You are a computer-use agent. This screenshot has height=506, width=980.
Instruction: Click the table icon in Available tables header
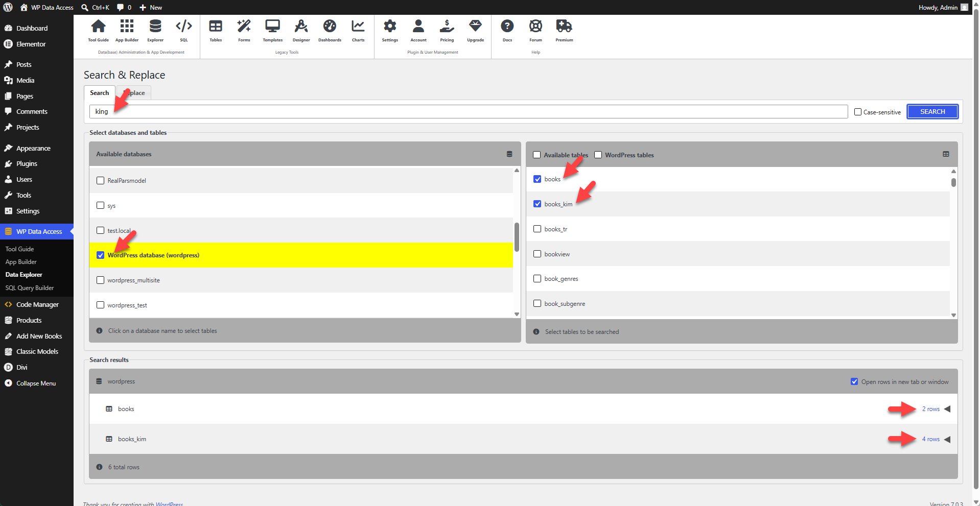tap(946, 154)
